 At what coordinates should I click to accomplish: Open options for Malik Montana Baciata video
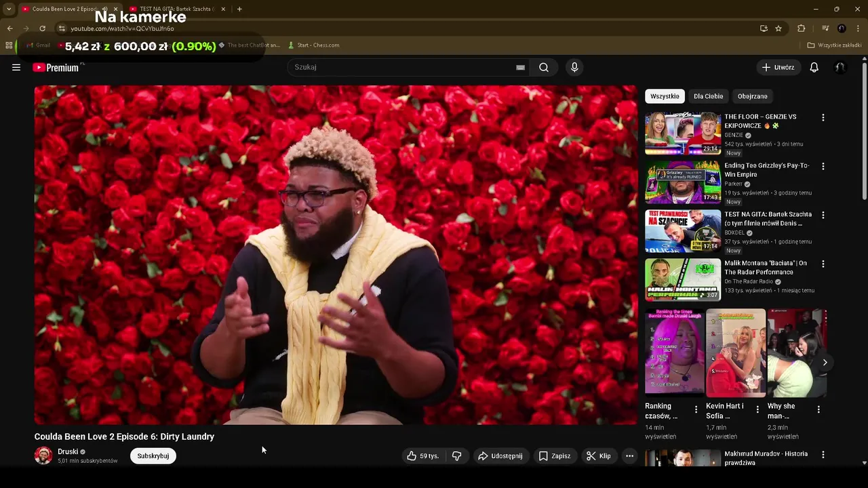coord(823,264)
